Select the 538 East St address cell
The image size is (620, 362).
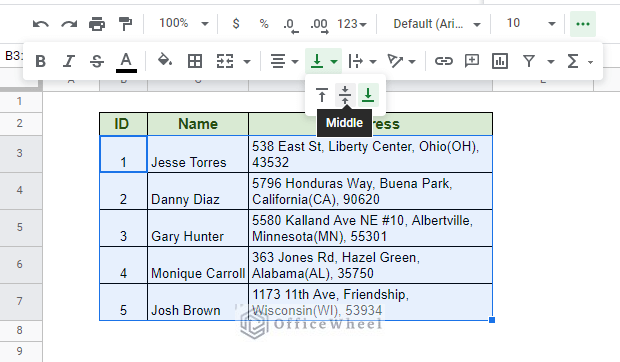point(370,155)
